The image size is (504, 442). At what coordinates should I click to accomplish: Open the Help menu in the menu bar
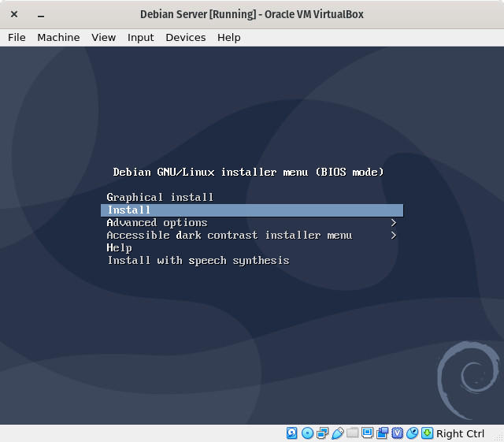pyautogui.click(x=229, y=37)
